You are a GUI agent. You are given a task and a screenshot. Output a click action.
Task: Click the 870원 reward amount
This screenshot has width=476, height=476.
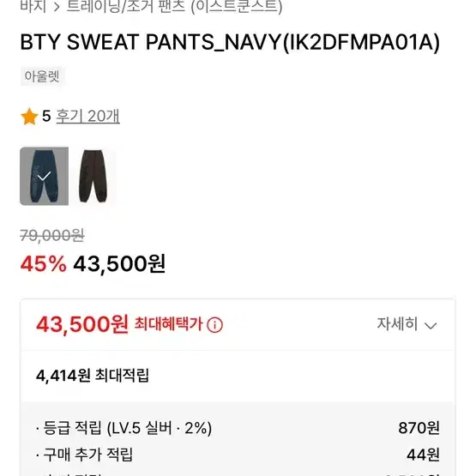(419, 428)
